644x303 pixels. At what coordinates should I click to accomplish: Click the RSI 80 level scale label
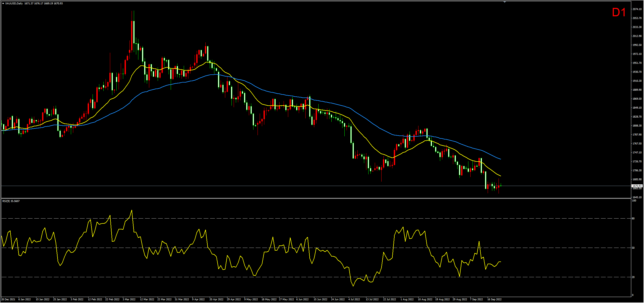tap(633, 219)
